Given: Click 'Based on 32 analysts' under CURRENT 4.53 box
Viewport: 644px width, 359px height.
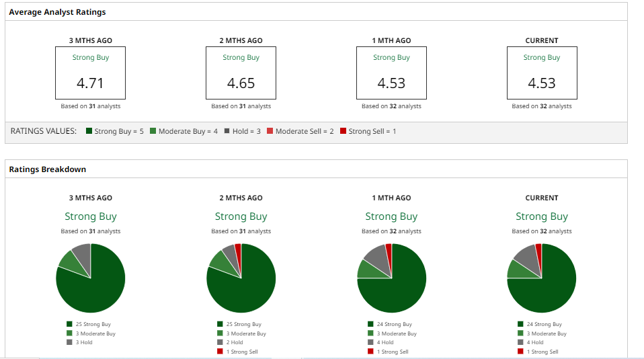Looking at the screenshot, I should point(542,106).
